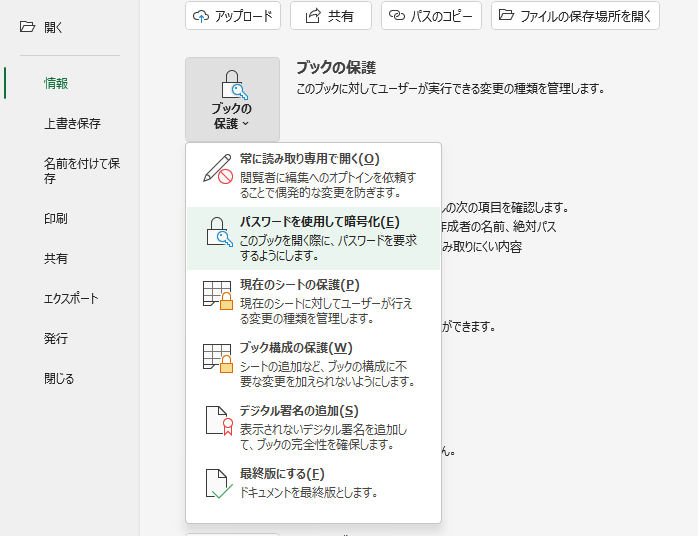This screenshot has width=698, height=536.
Task: Click 上書き保存 in the sidebar
Action: tap(72, 123)
